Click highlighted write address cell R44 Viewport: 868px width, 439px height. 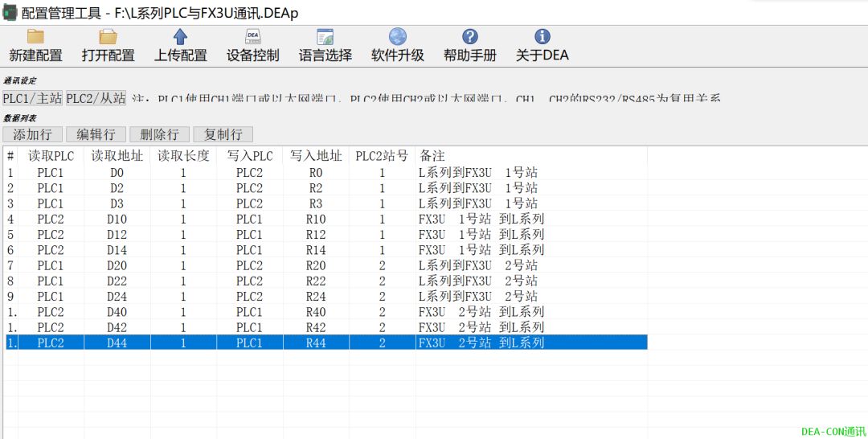click(x=316, y=343)
